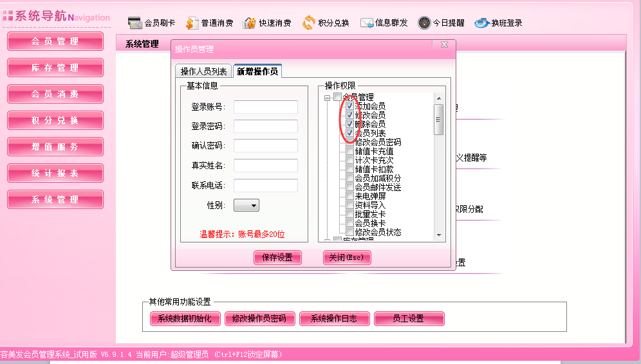Open 换班登录 toolbar icon
641x364 pixels.
pos(482,23)
